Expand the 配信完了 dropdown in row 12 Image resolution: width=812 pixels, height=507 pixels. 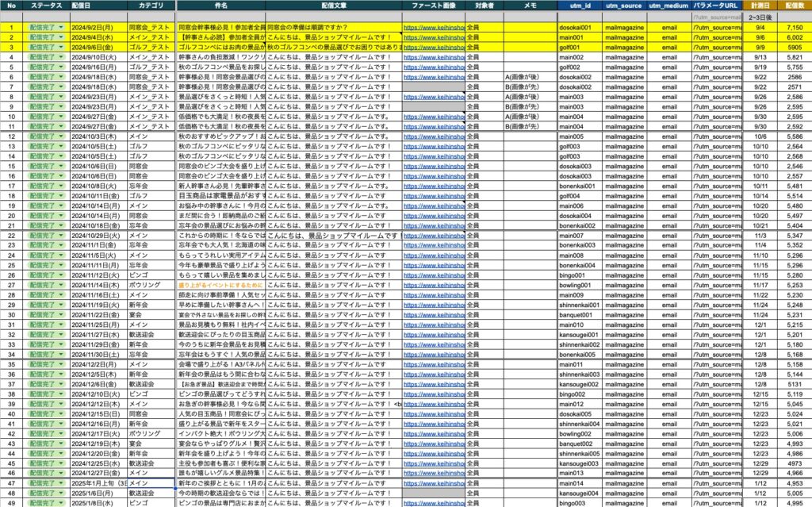click(61, 136)
